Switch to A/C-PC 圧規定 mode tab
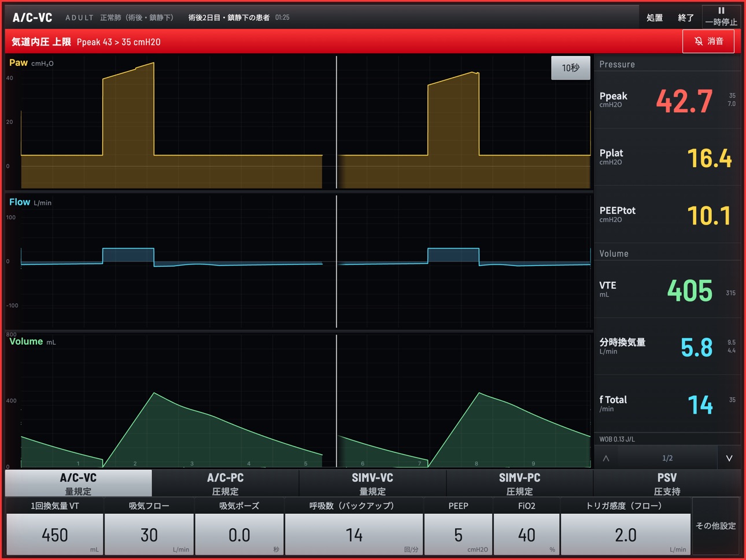The height and width of the screenshot is (560, 746). (x=226, y=484)
